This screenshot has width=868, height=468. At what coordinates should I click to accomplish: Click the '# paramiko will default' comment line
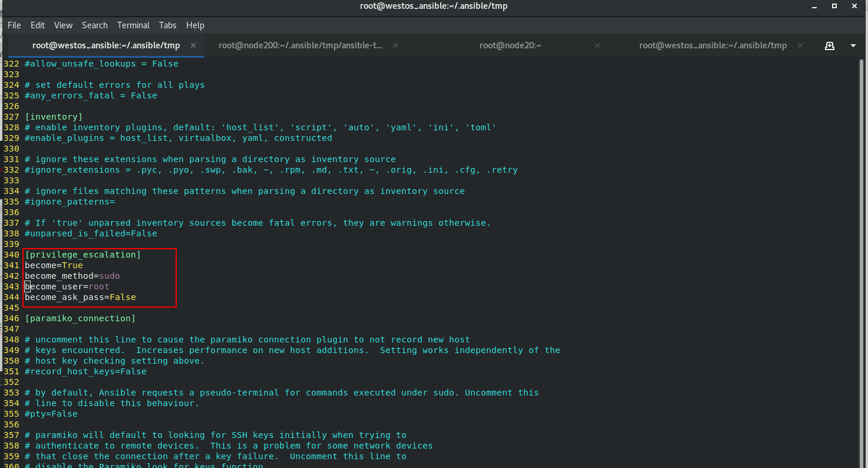click(x=216, y=435)
